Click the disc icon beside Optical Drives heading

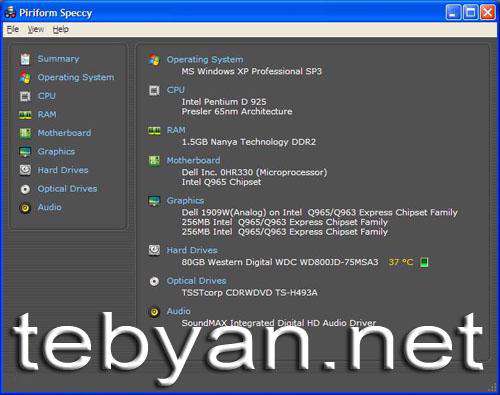(x=154, y=281)
